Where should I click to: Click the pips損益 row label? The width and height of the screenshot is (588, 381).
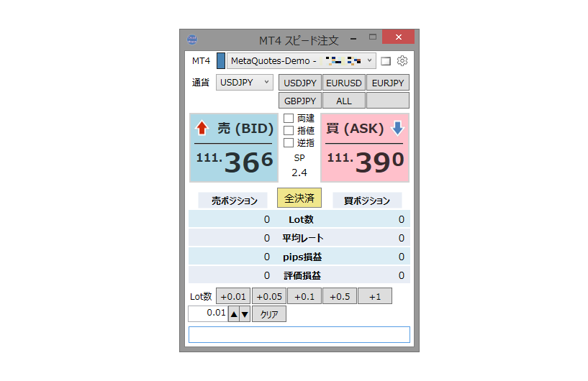pos(302,257)
